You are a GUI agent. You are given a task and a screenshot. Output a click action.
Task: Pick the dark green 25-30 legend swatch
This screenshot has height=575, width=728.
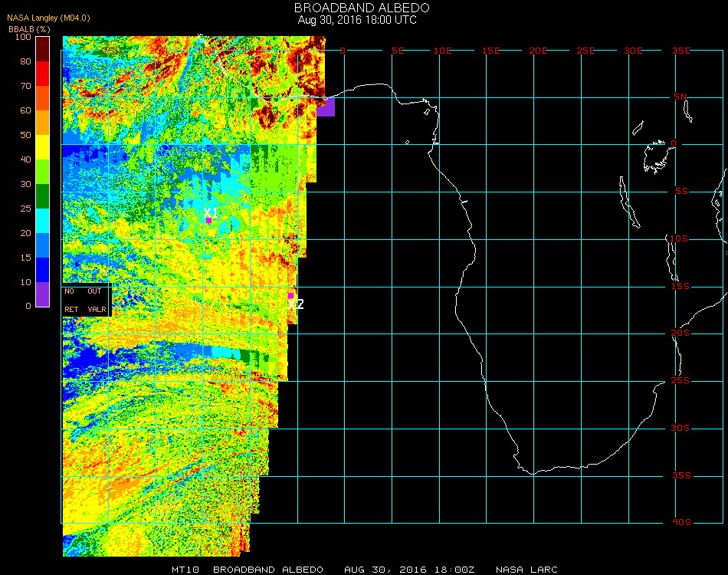43,196
